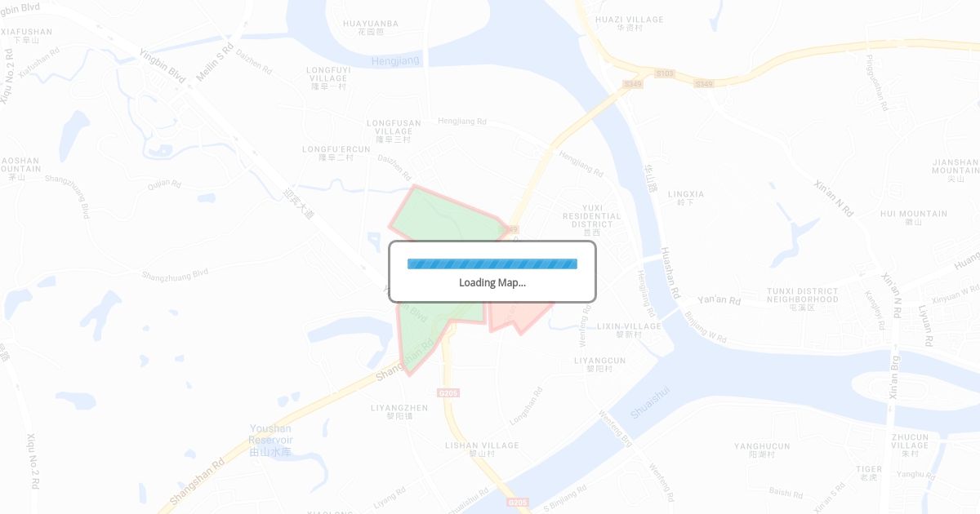Click the Hengjiang river label

pos(395,61)
